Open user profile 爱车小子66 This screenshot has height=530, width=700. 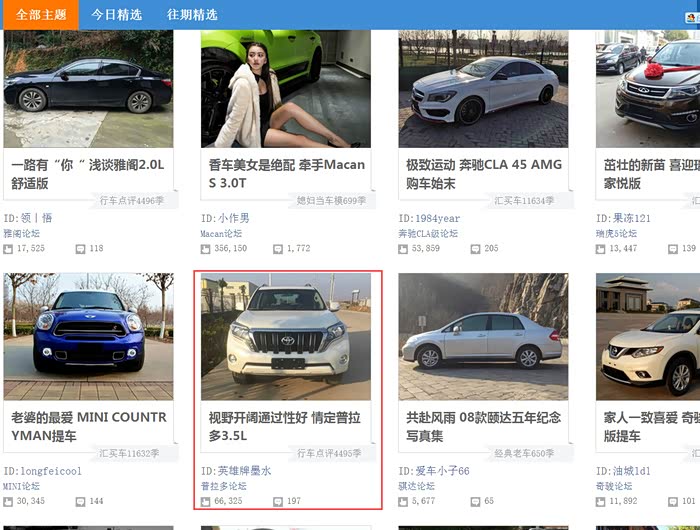pyautogui.click(x=442, y=471)
